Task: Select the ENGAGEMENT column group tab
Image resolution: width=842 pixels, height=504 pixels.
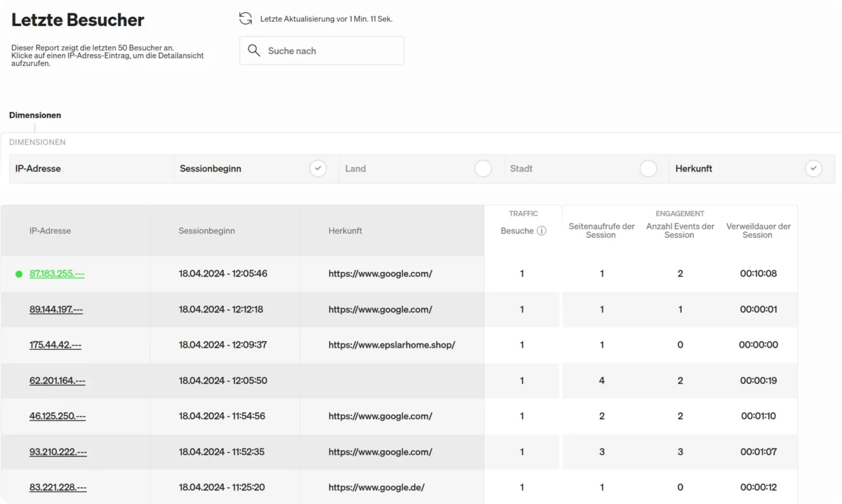Action: point(679,214)
